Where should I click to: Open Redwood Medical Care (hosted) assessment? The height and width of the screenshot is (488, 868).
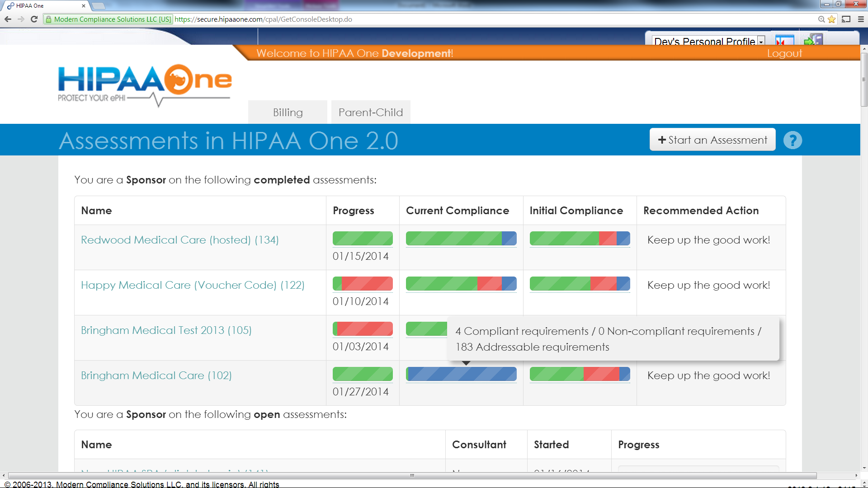coord(179,239)
